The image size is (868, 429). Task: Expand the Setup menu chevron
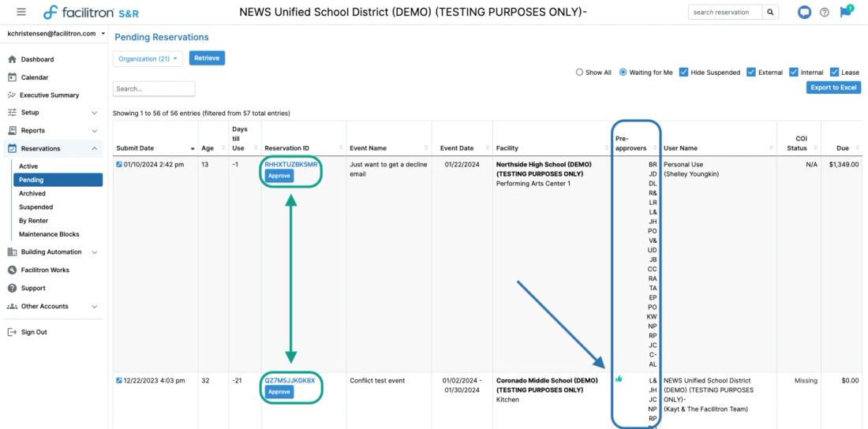[x=94, y=112]
